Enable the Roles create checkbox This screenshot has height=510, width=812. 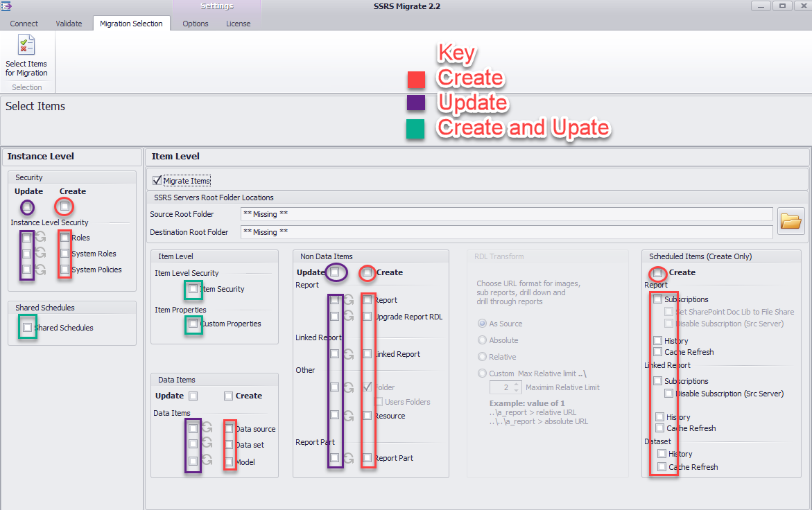(x=64, y=238)
